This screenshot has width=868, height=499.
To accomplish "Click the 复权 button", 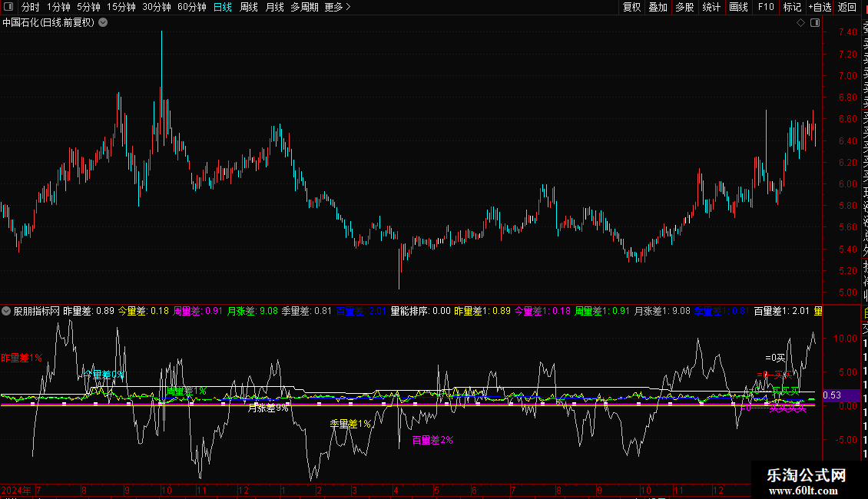I will point(631,7).
